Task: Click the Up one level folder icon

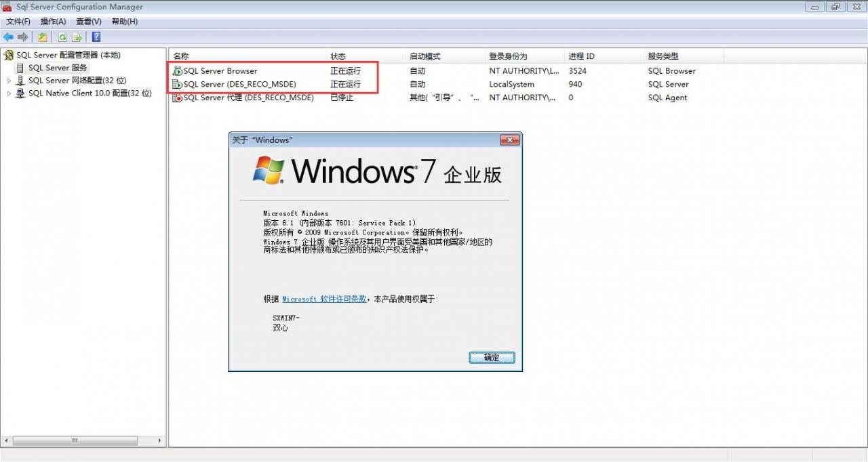Action: [43, 37]
